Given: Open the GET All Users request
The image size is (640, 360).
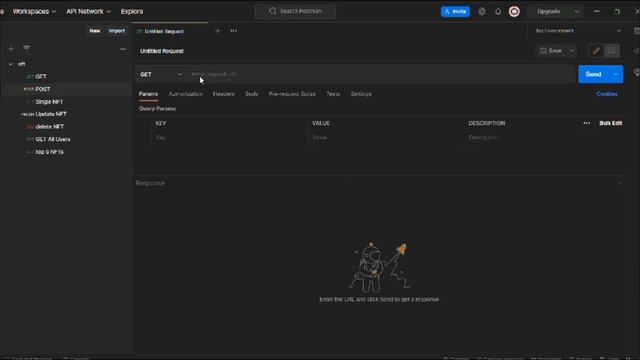Looking at the screenshot, I should [53, 139].
